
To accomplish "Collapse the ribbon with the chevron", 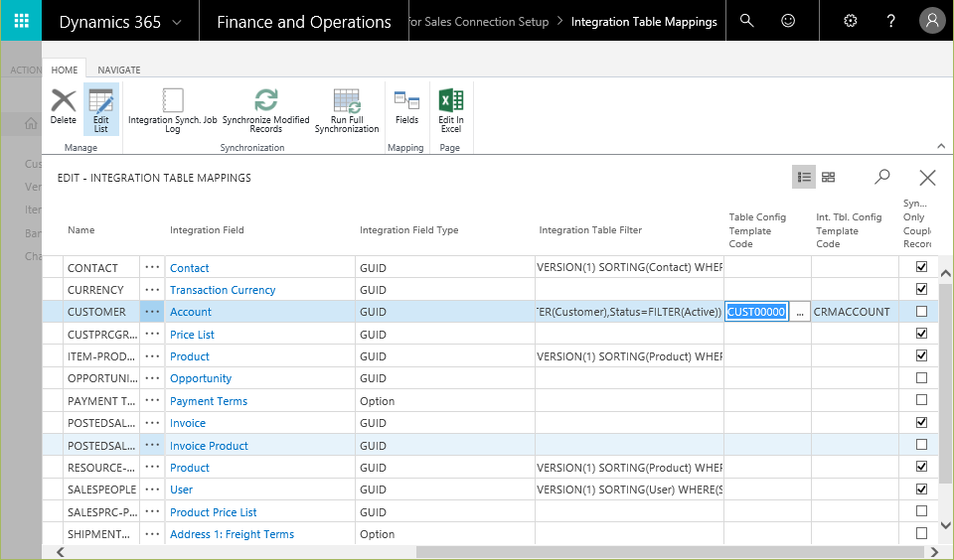I will pyautogui.click(x=941, y=146).
